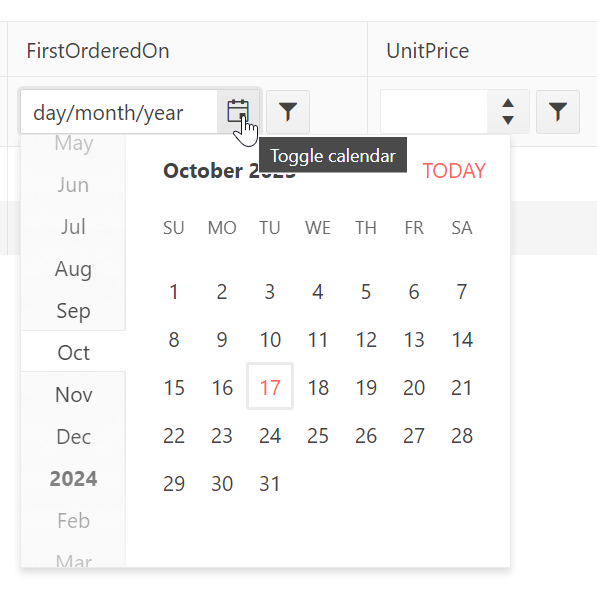Choose October 25 date cell
The width and height of the screenshot is (597, 600).
pos(318,435)
